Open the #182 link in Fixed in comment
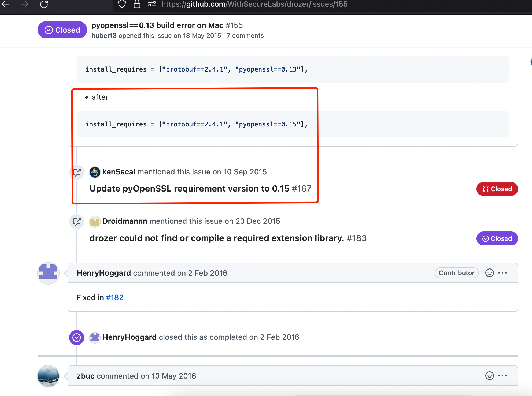 coord(114,297)
